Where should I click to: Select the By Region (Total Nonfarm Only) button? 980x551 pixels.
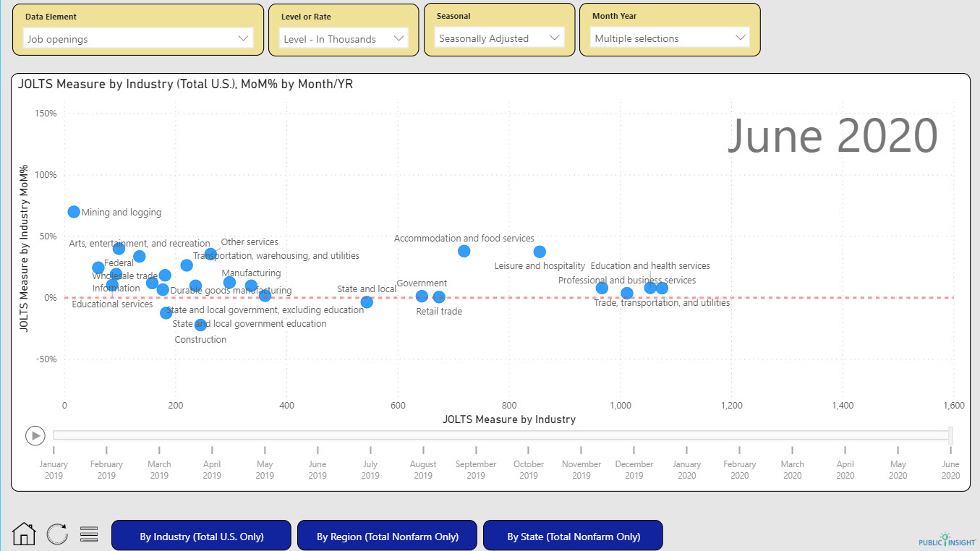387,535
